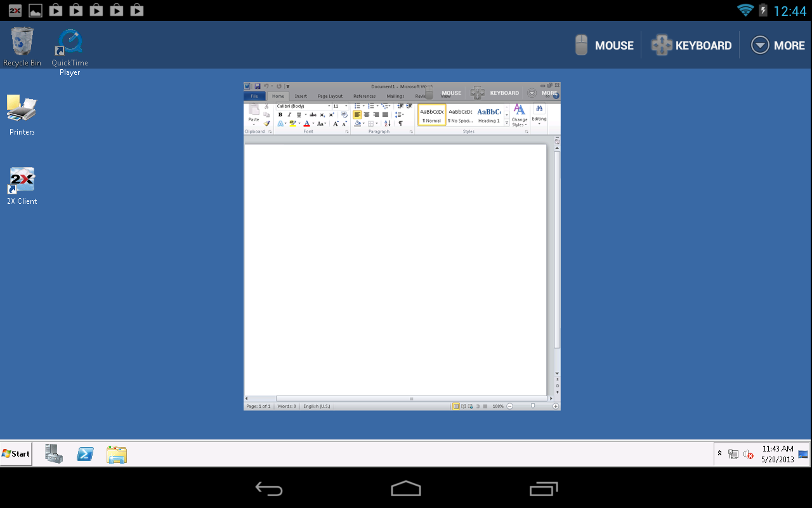Toggle Superscript formatting
This screenshot has width=812, height=508.
coord(331,115)
